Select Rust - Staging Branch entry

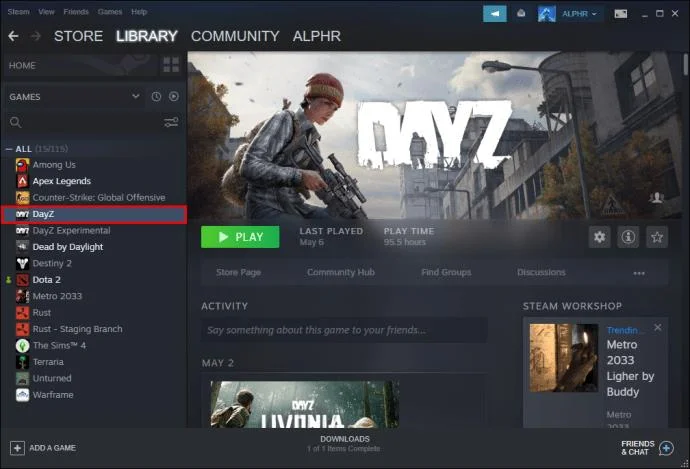click(x=94, y=329)
